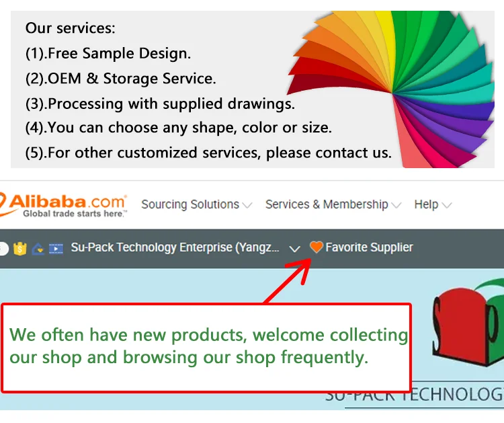Expand the chevron next to Help
The width and height of the screenshot is (504, 423).
447,205
